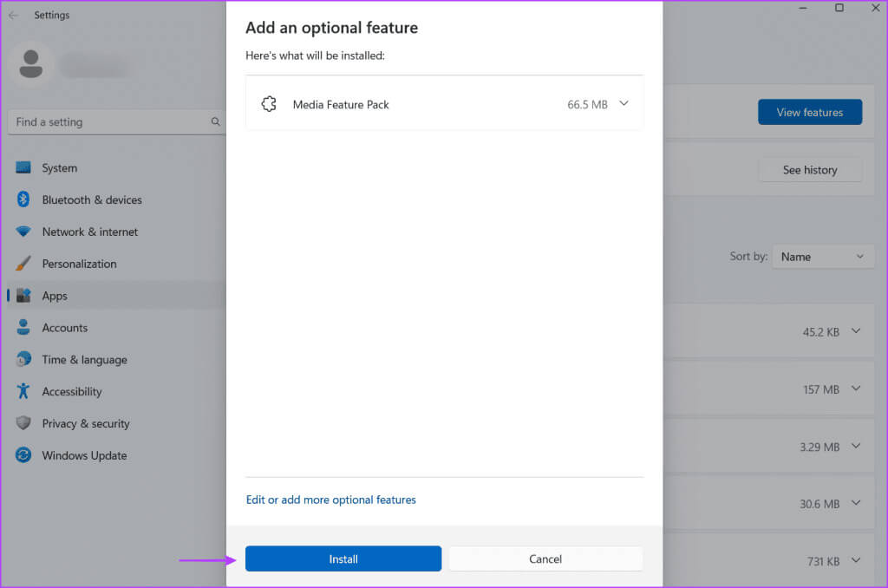
Task: Close the Settings window
Action: pyautogui.click(x=875, y=8)
